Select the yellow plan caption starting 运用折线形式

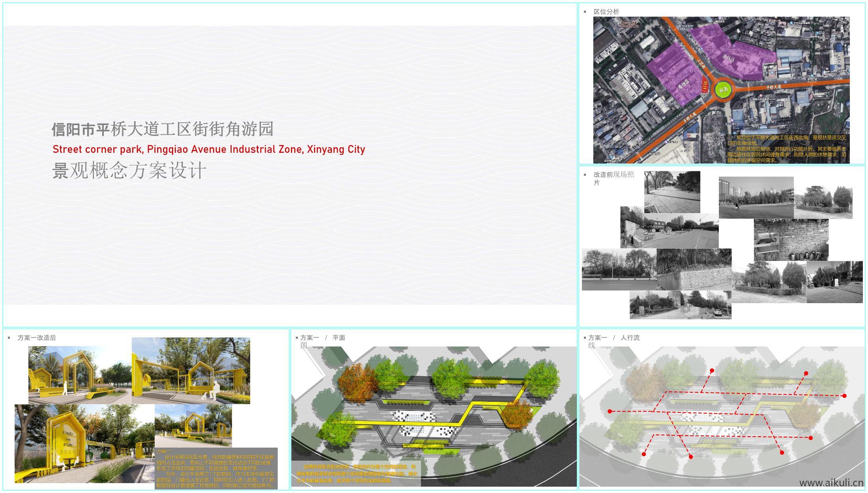point(356,474)
